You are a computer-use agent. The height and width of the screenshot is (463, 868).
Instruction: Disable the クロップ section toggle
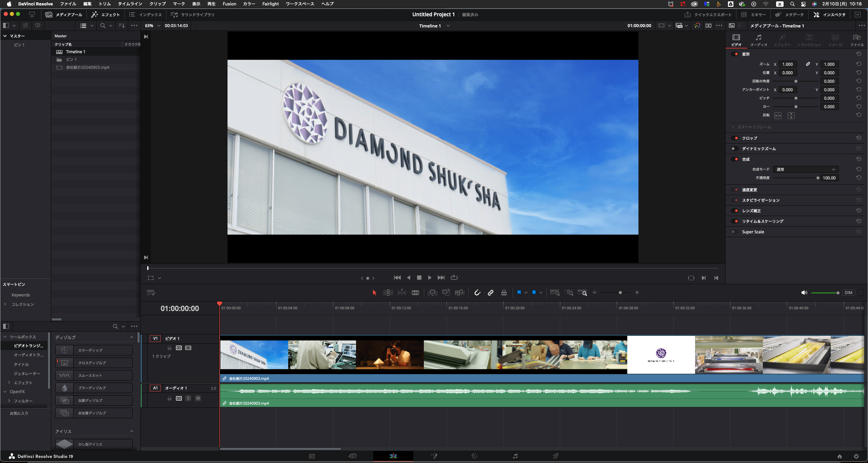tap(735, 138)
